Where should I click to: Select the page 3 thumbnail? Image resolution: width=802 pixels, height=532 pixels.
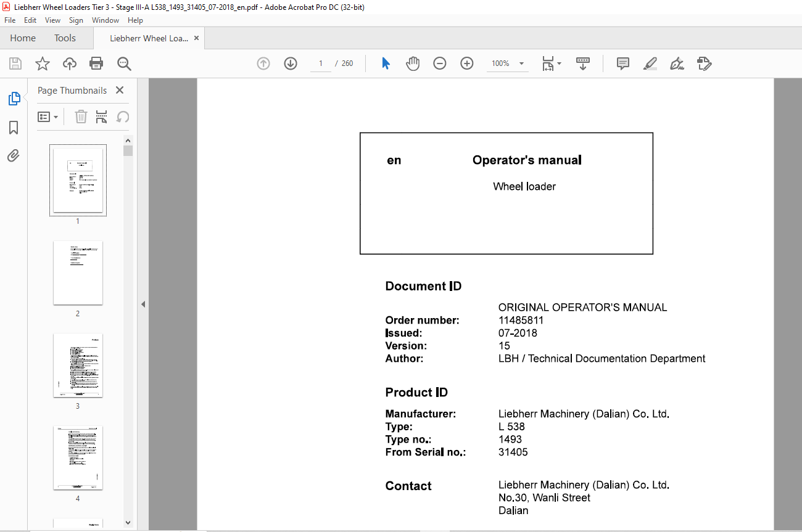click(78, 365)
